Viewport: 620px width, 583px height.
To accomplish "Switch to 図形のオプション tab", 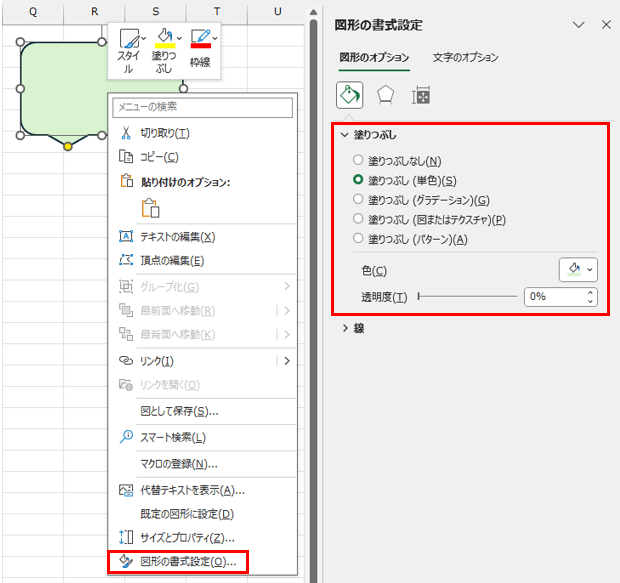I will 374,58.
